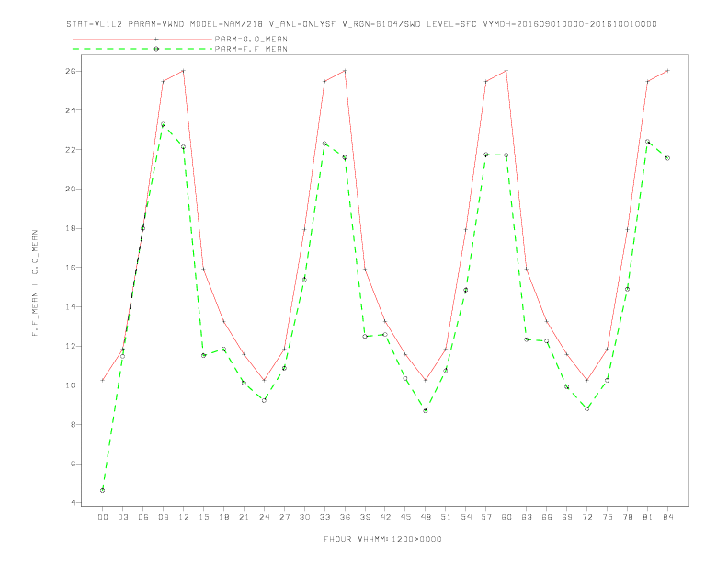The image size is (728, 563).
Task: Click y-axis tick label 4
Action: (73, 503)
